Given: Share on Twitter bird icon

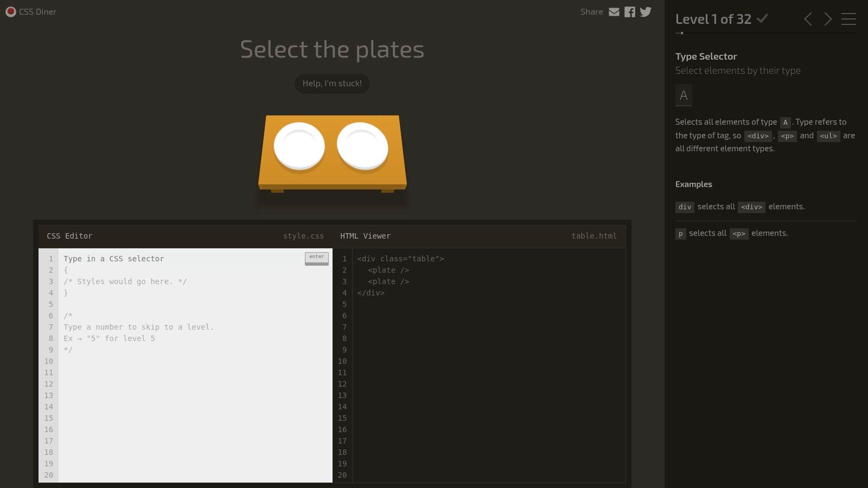Looking at the screenshot, I should (646, 12).
